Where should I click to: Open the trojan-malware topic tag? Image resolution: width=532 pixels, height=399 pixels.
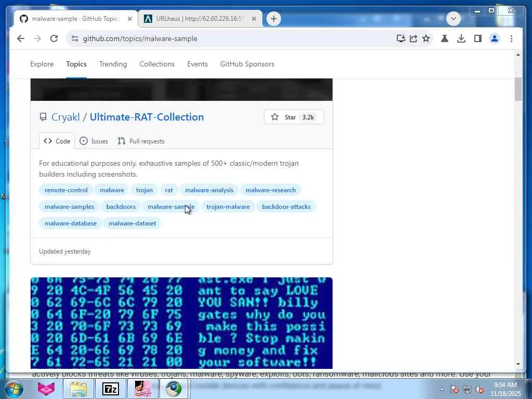point(228,207)
